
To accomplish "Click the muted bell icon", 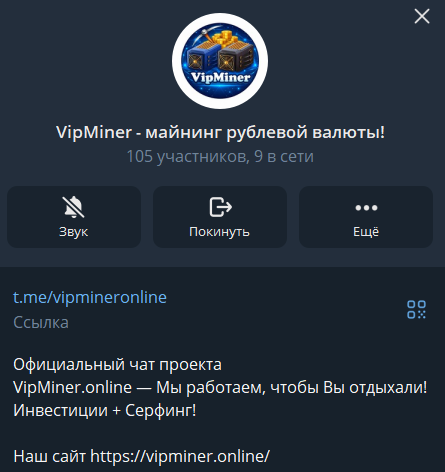I will [x=73, y=207].
